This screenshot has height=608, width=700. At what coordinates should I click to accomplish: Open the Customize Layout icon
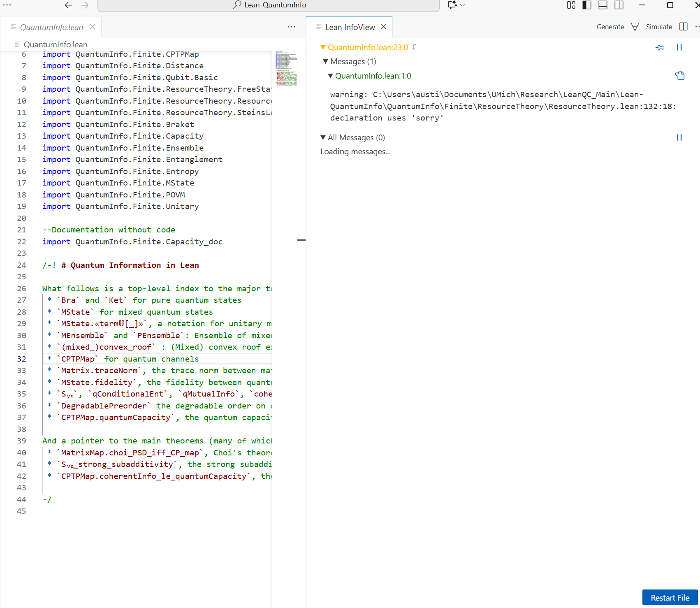571,5
